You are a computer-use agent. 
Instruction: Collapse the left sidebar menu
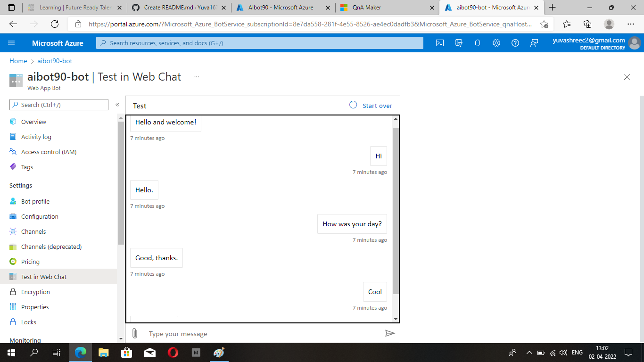(x=117, y=105)
